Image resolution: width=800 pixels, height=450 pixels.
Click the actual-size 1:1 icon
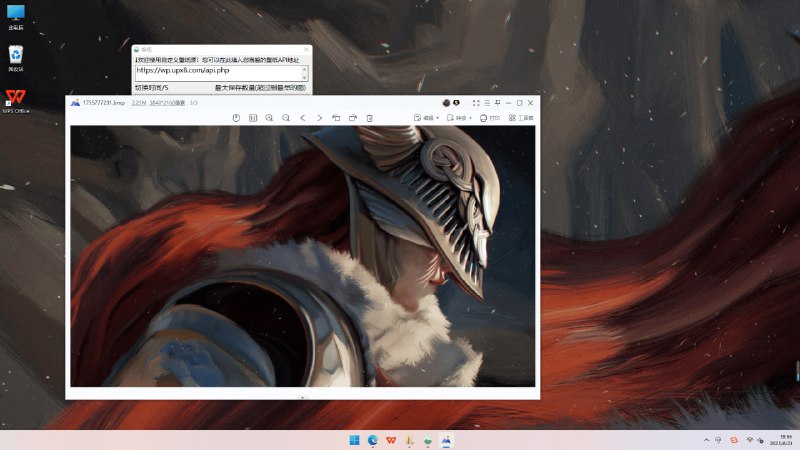pyautogui.click(x=253, y=118)
